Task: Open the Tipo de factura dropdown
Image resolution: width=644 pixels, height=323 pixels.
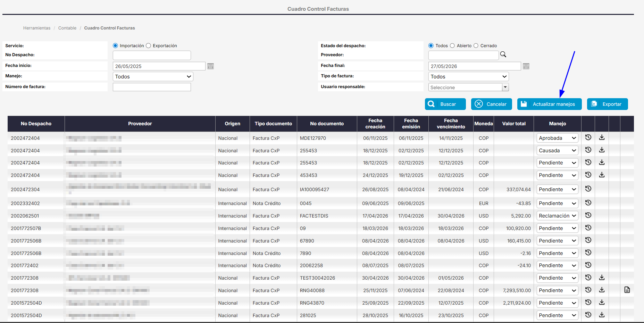Action: pyautogui.click(x=469, y=77)
